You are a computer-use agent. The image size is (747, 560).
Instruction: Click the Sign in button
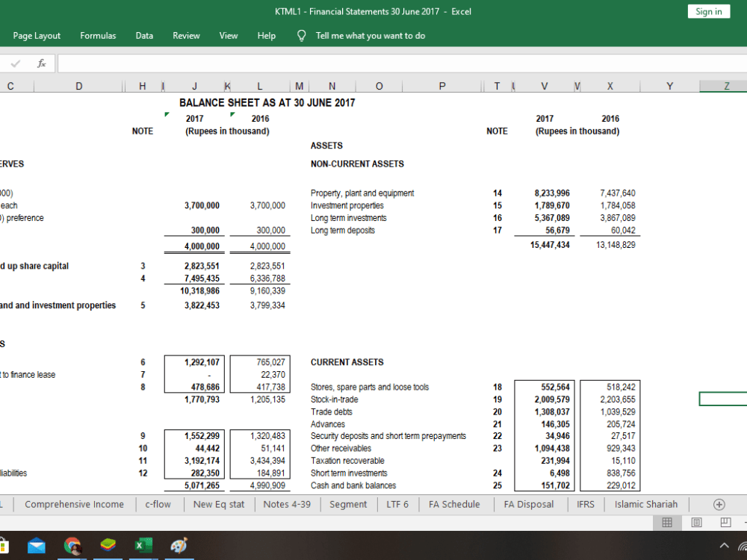(x=709, y=11)
